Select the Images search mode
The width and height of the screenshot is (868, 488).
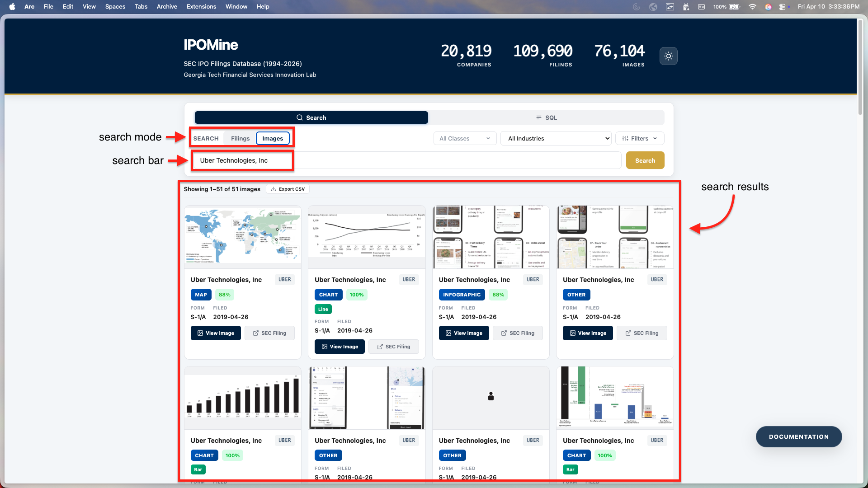click(273, 138)
